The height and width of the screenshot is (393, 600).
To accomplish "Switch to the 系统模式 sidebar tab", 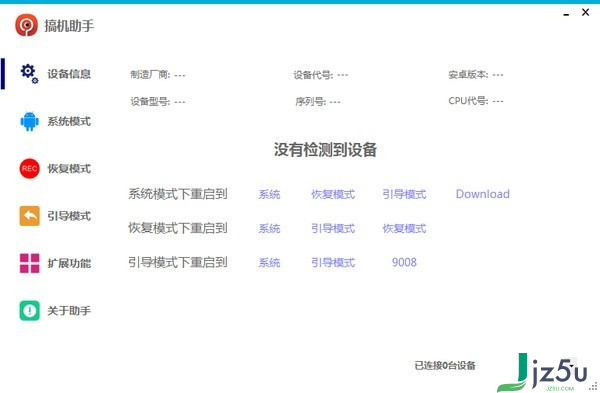I will 69,121.
